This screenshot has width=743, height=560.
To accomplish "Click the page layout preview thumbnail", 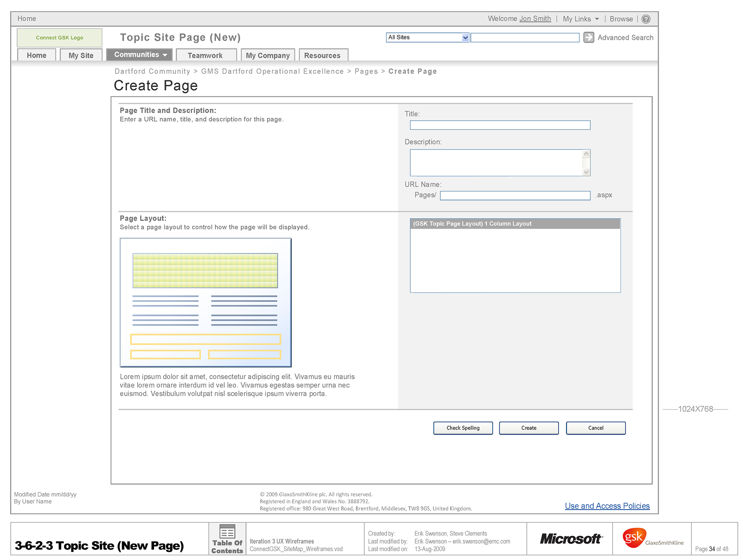I will pyautogui.click(x=205, y=302).
